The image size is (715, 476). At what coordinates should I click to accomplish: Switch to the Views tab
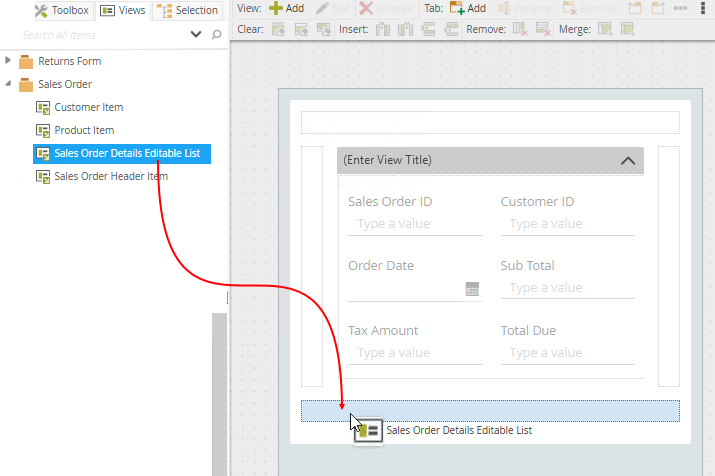pyautogui.click(x=123, y=10)
